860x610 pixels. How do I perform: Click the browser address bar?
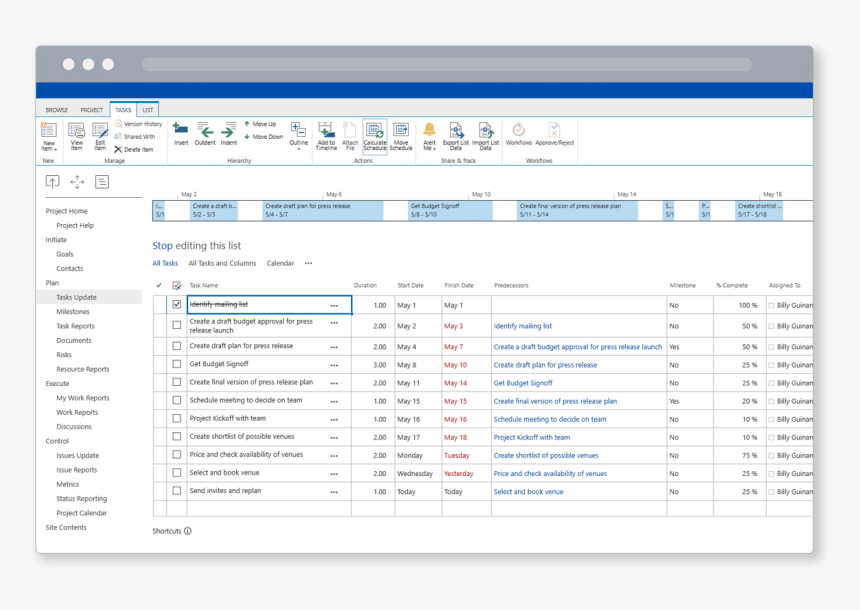447,65
